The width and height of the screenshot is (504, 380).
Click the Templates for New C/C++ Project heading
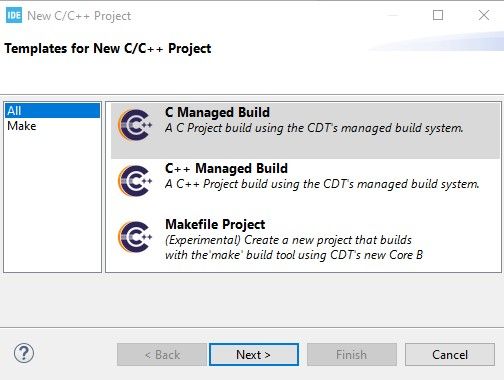(108, 49)
